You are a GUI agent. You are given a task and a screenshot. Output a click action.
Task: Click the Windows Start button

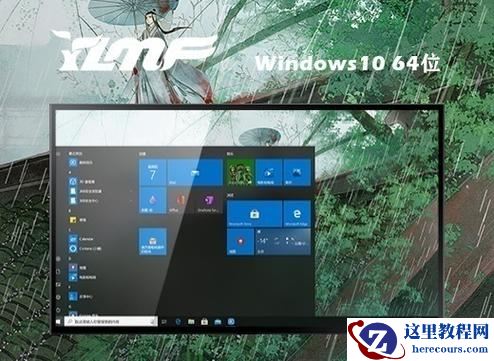tap(59, 322)
